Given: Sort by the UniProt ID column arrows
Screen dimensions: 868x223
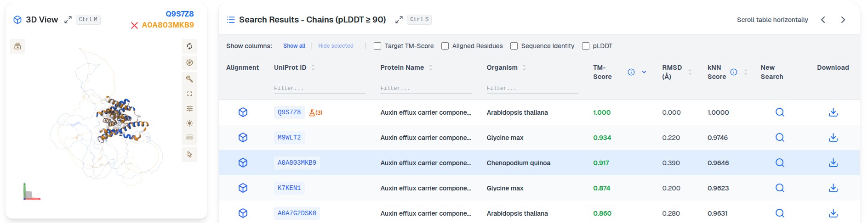Looking at the screenshot, I should (x=313, y=67).
